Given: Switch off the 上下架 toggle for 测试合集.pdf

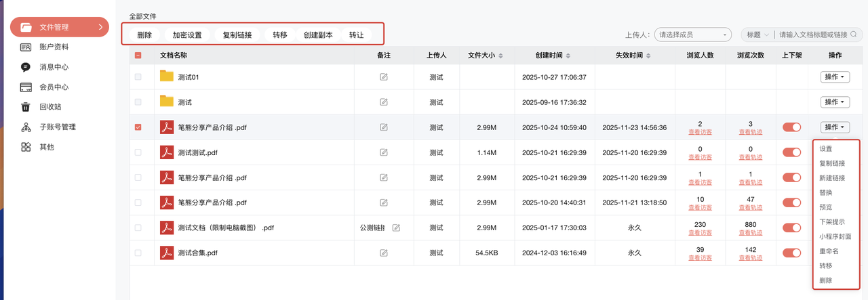Looking at the screenshot, I should [x=791, y=253].
